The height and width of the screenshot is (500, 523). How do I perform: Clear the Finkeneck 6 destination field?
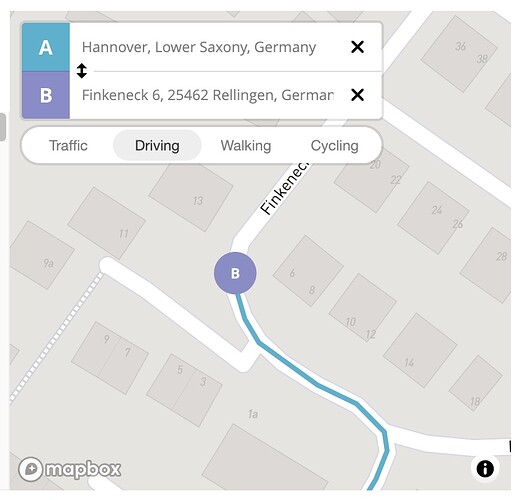tap(357, 95)
